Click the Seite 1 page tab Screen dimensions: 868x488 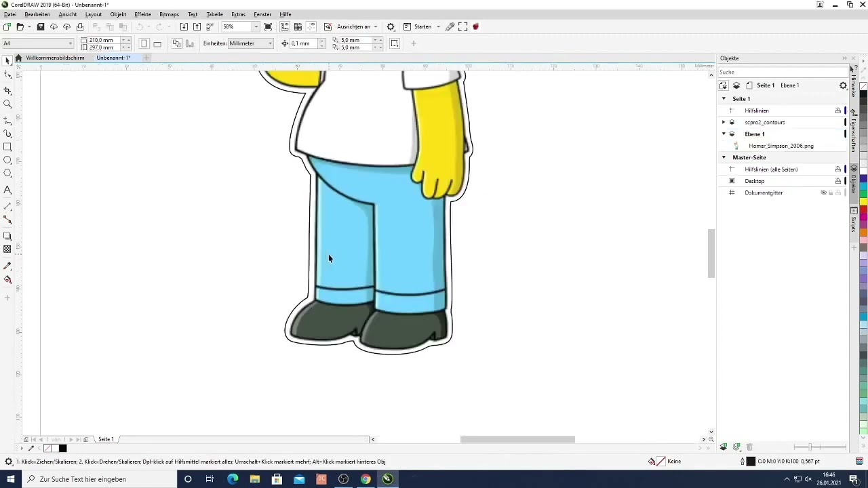pyautogui.click(x=106, y=439)
